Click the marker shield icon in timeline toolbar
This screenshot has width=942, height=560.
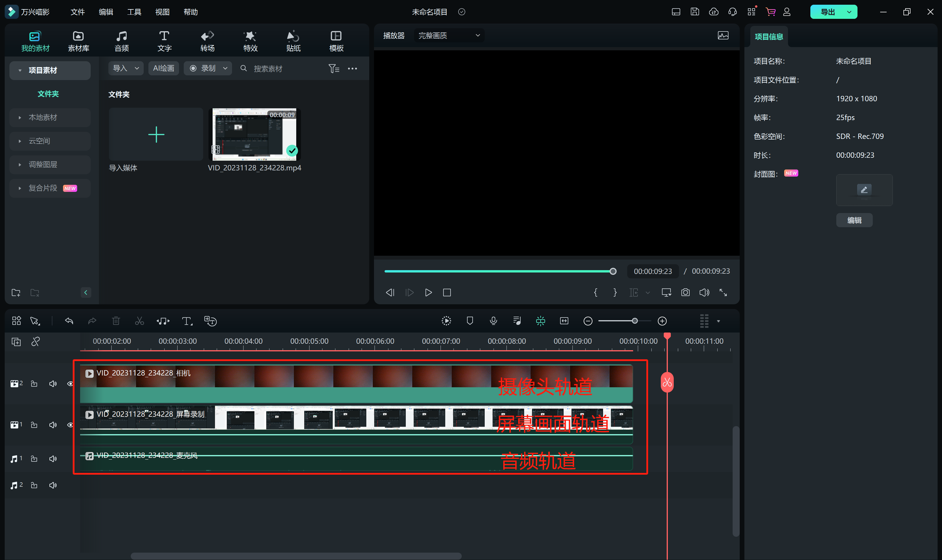pyautogui.click(x=470, y=321)
